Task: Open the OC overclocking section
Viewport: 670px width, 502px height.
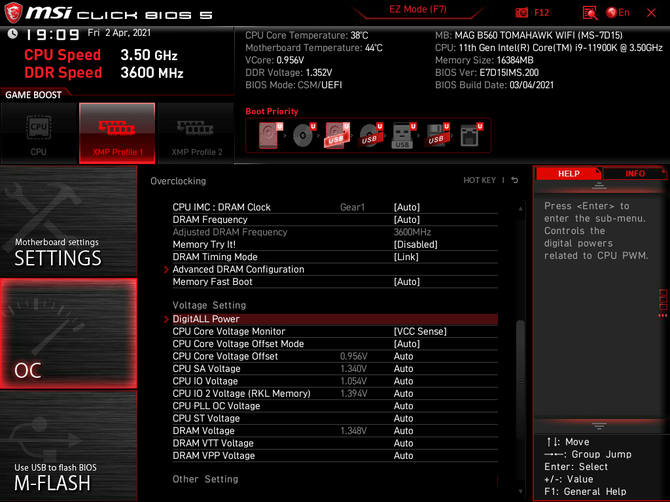Action: (x=68, y=334)
